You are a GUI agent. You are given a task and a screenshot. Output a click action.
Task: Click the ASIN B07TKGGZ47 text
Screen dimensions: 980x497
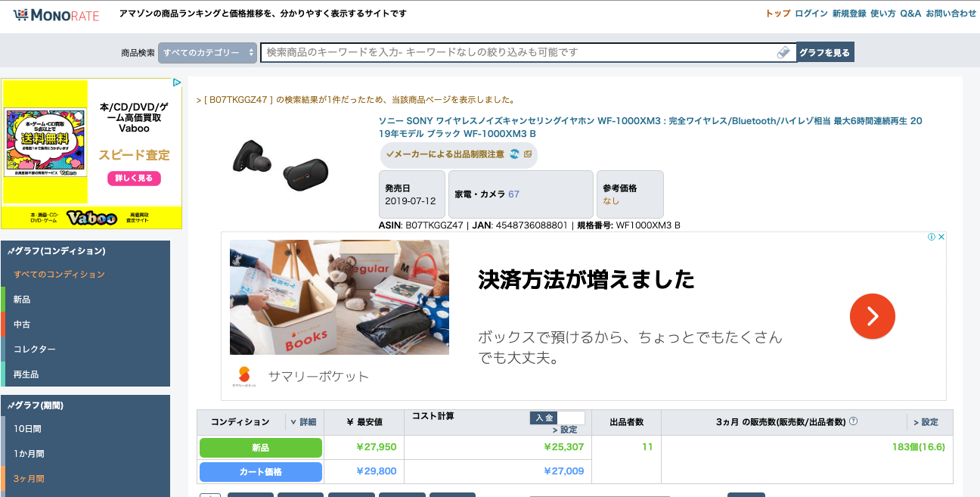(x=420, y=225)
